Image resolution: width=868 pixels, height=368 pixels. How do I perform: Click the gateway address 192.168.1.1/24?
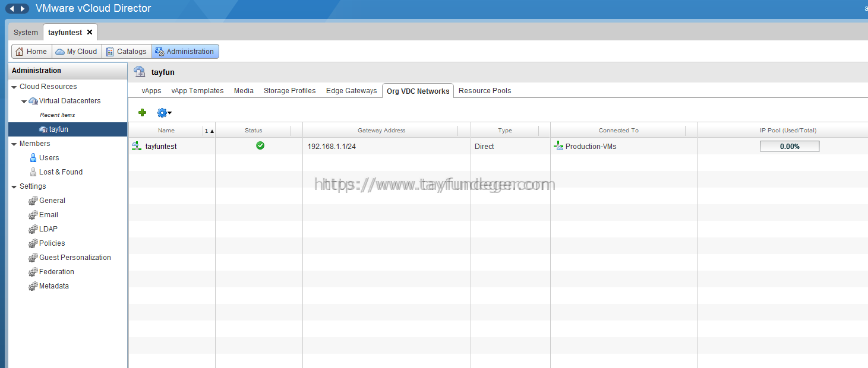tap(332, 147)
